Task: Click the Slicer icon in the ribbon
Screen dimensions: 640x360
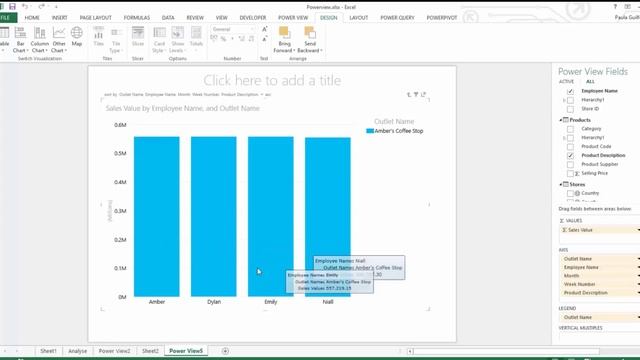Action: tap(138, 36)
